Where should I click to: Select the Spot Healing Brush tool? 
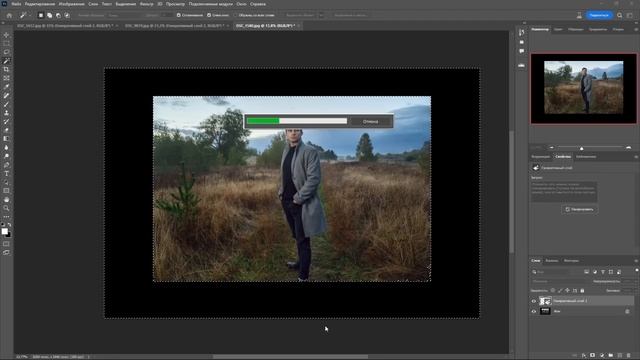tap(6, 96)
